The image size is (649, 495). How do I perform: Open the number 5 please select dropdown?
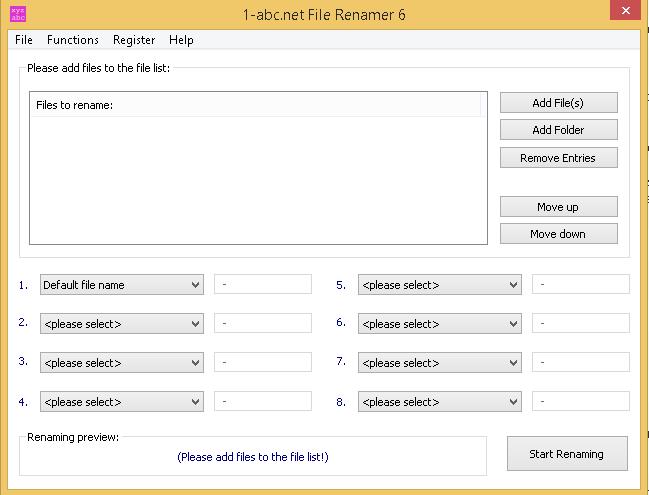[x=440, y=285]
